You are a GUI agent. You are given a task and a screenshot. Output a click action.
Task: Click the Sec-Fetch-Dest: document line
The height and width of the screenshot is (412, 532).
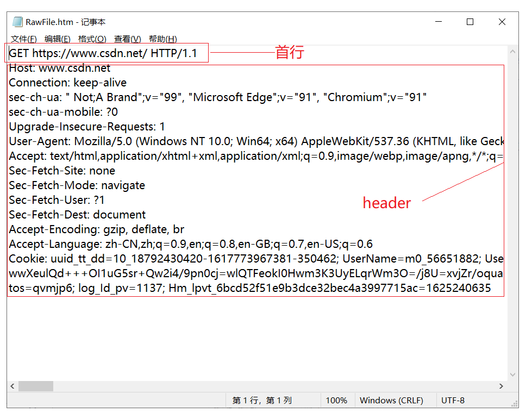tap(77, 215)
